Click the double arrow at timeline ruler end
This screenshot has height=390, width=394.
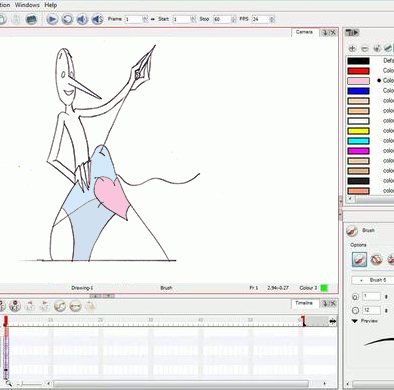tap(332, 321)
